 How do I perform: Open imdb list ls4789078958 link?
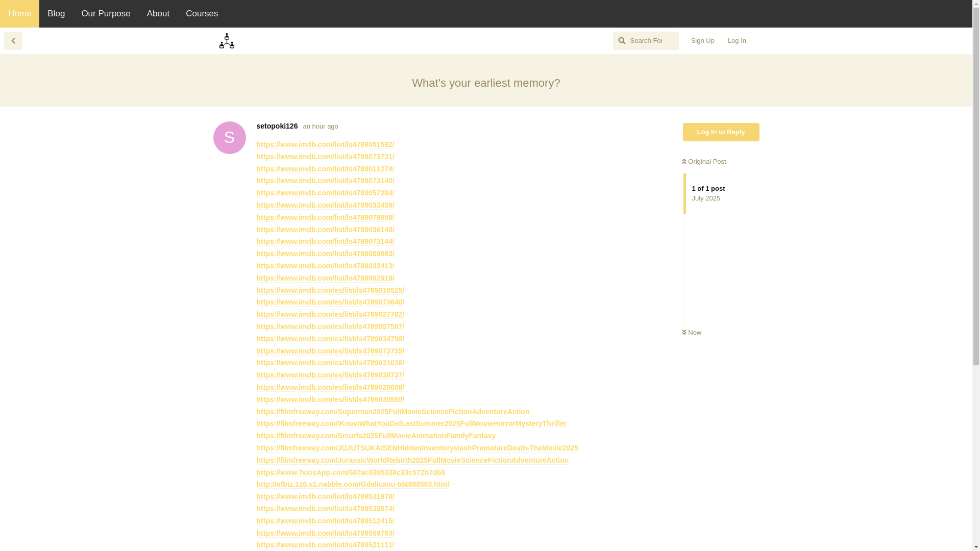tap(325, 218)
